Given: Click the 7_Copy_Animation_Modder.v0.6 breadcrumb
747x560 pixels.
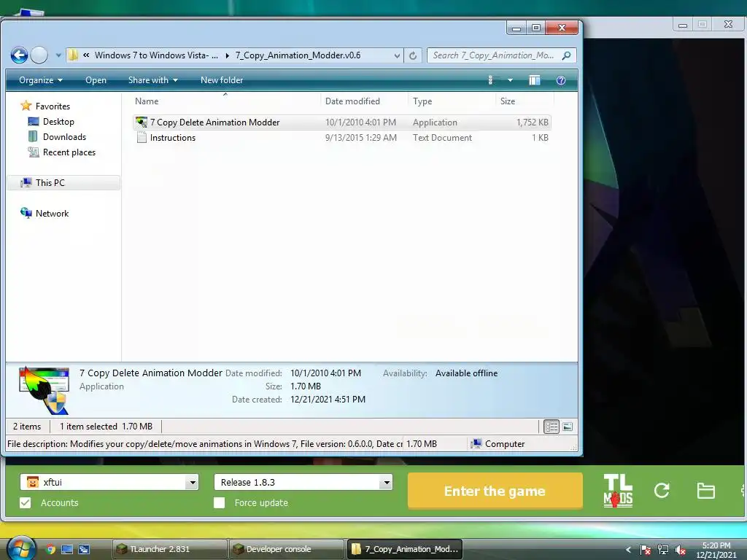Looking at the screenshot, I should (x=298, y=55).
